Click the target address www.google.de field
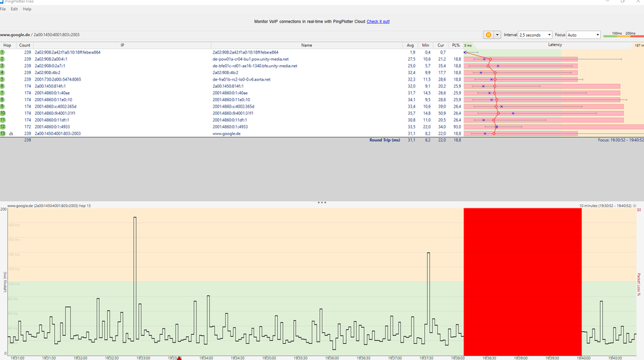 point(40,35)
